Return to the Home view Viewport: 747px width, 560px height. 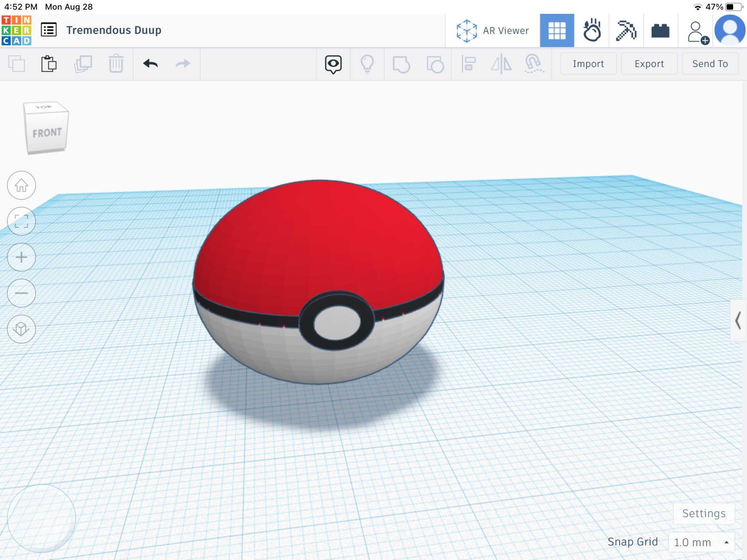tap(21, 186)
